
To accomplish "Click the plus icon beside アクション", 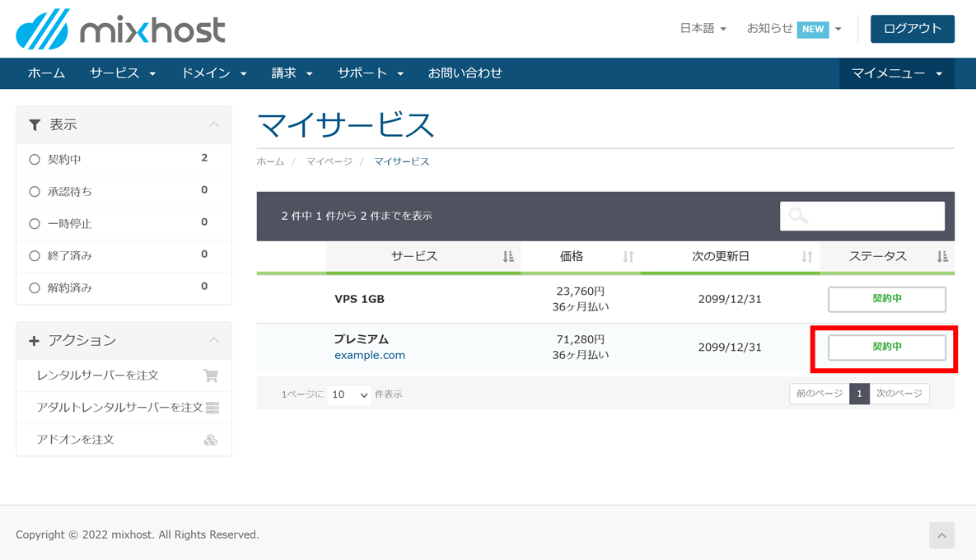I will pyautogui.click(x=35, y=341).
